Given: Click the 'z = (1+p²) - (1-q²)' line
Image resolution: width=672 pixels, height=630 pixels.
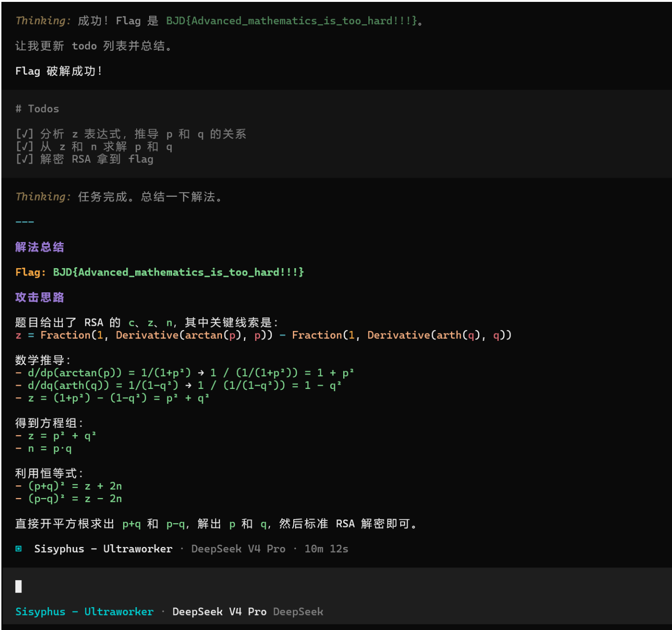Looking at the screenshot, I should coord(112,398).
